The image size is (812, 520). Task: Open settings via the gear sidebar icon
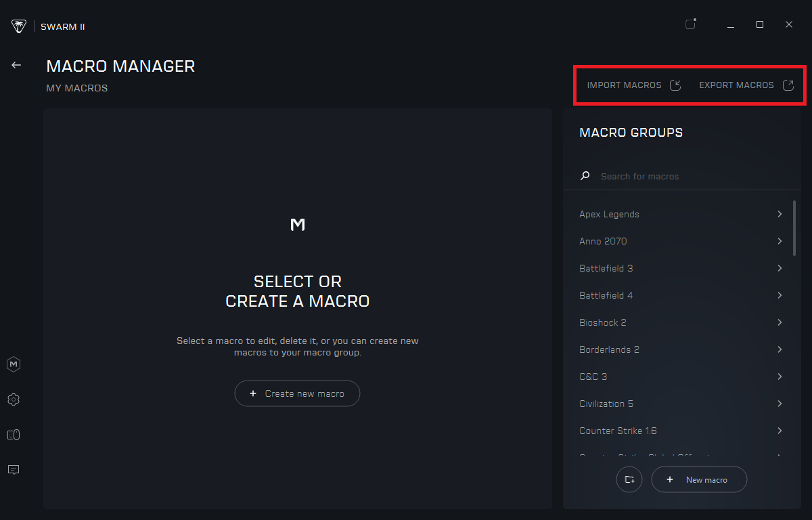(14, 399)
